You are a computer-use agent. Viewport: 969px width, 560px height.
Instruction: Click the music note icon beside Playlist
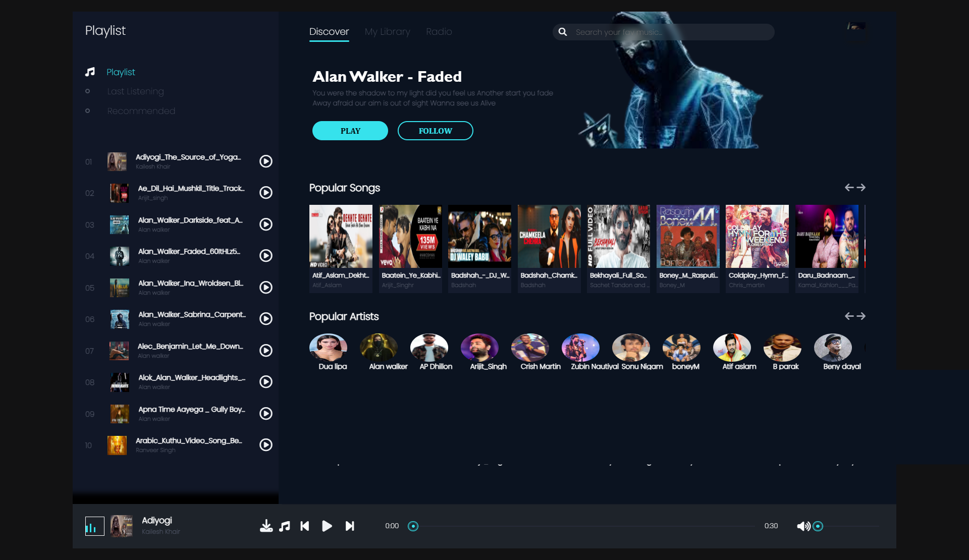point(90,72)
